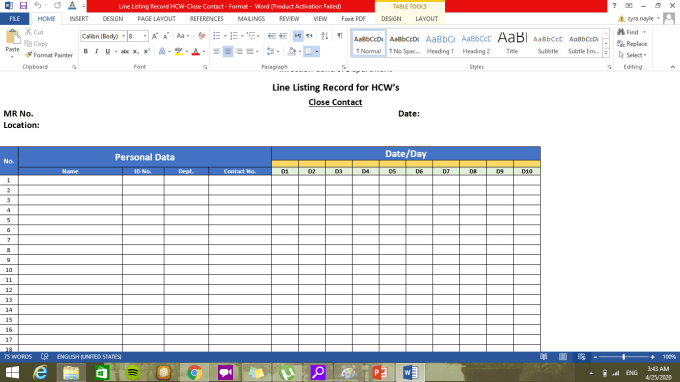Switch to REFERENCES tab
Image resolution: width=680 pixels, height=382 pixels.
[x=206, y=19]
